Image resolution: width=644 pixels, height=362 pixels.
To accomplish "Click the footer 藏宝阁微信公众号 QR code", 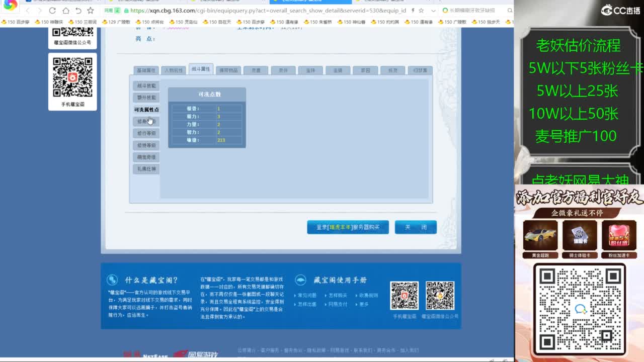I will pyautogui.click(x=440, y=296).
